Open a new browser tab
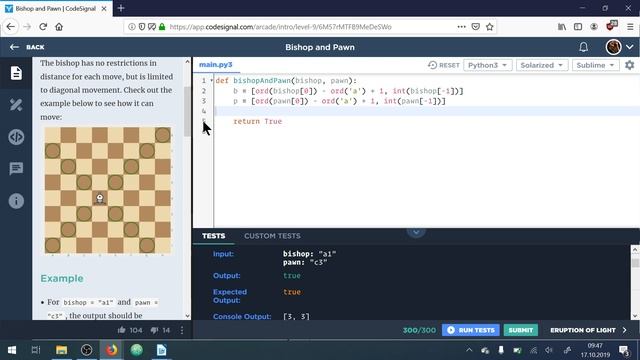This screenshot has width=640, height=360. [121, 8]
